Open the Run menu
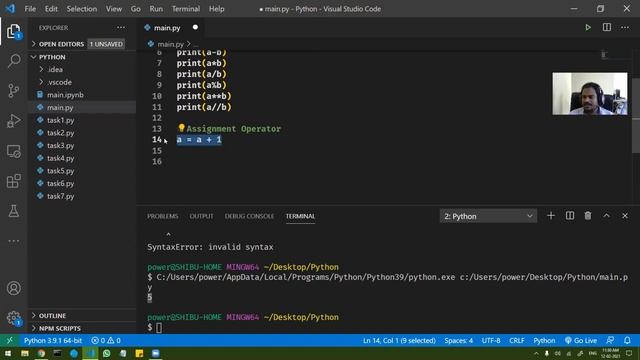The height and width of the screenshot is (360, 640). (156, 9)
